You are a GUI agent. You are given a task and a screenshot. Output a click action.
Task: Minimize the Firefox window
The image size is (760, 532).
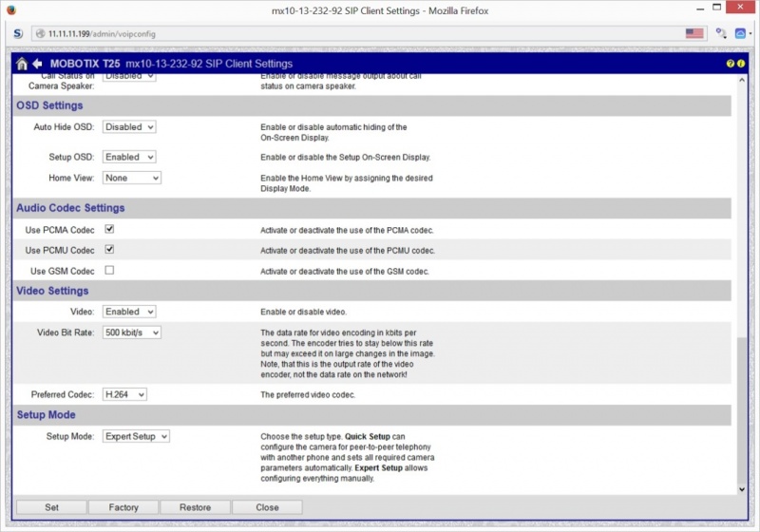[x=700, y=8]
